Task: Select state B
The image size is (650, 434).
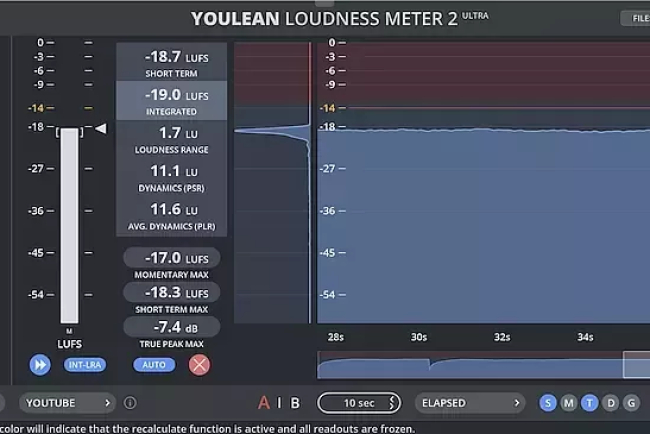Action: tap(295, 402)
